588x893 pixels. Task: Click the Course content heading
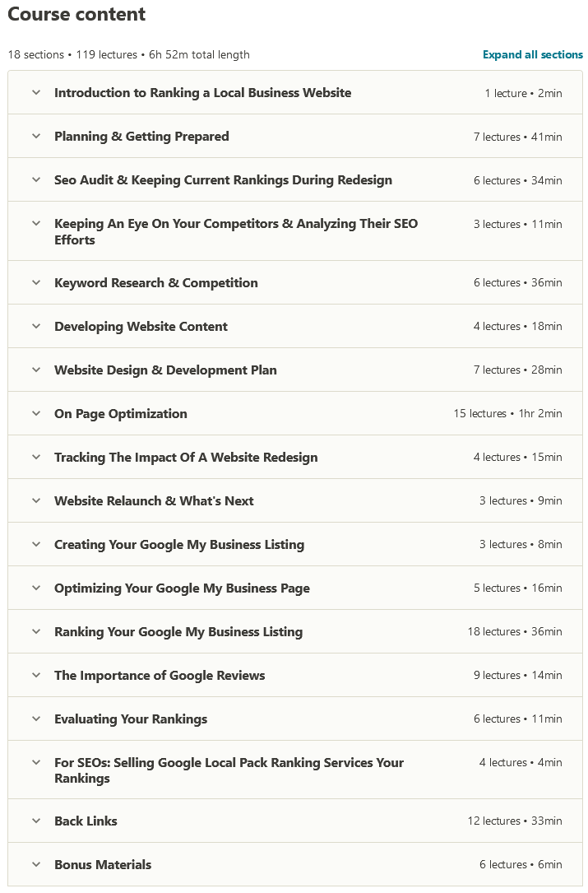[x=76, y=15]
